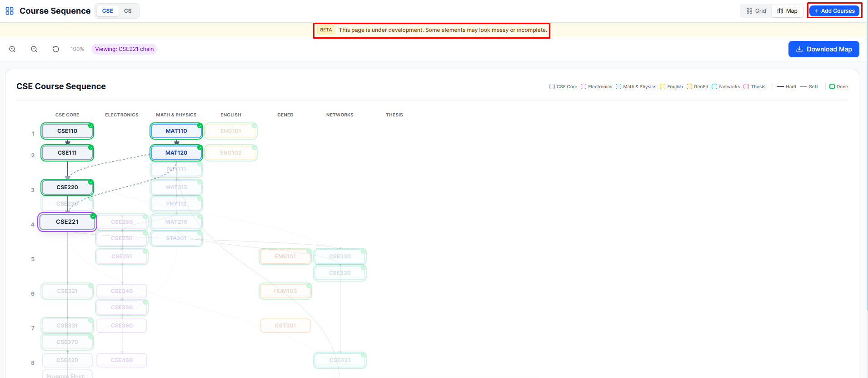Select the faded CSE420 course node
The height and width of the screenshot is (378, 868).
click(x=67, y=360)
